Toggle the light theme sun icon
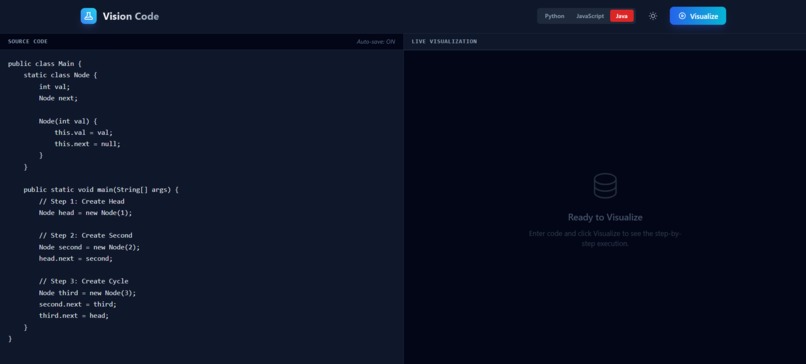 [653, 16]
